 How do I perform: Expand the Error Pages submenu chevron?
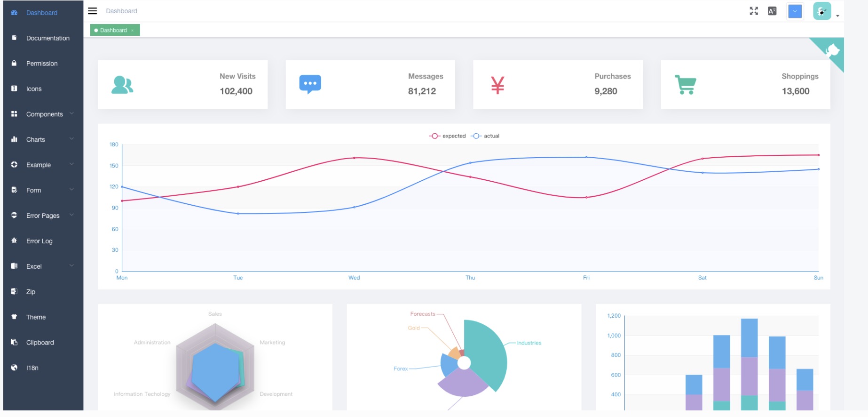[x=72, y=215]
